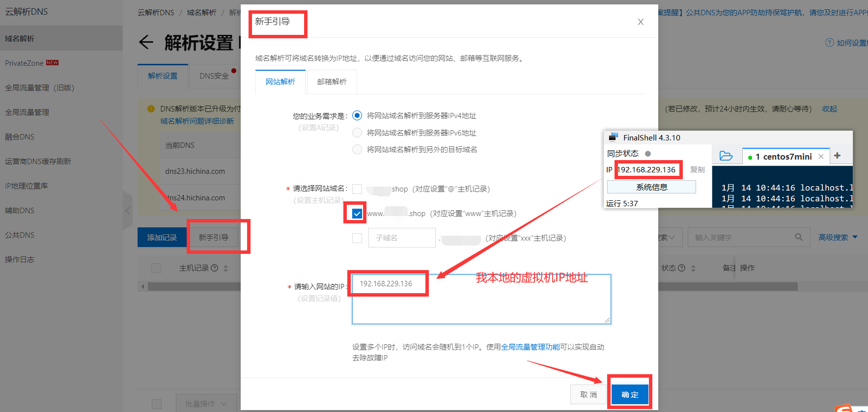The image size is (868, 412).
Task: Select IPv4 address resolution radio option
Action: pos(357,115)
